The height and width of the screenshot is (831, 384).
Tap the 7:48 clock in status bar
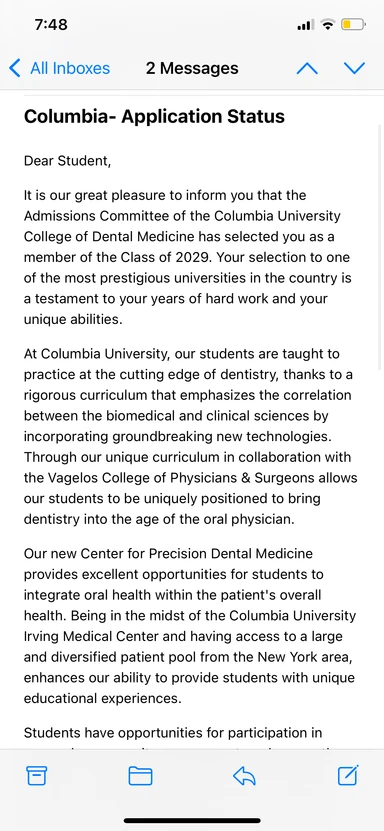(51, 24)
